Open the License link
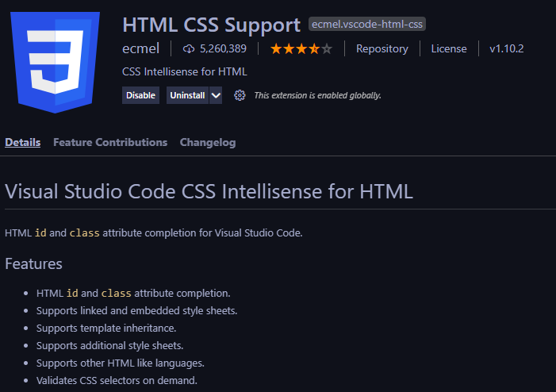The height and width of the screenshot is (392, 556). (449, 48)
